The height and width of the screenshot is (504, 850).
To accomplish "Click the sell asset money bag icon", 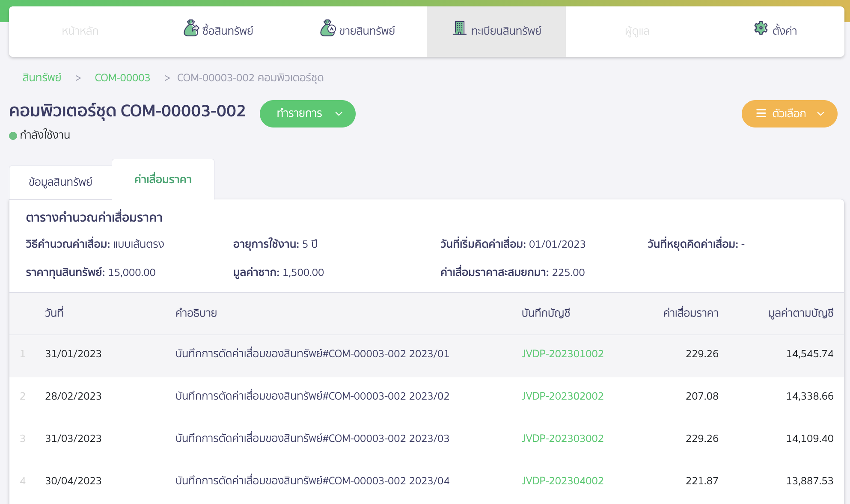I will 328,29.
